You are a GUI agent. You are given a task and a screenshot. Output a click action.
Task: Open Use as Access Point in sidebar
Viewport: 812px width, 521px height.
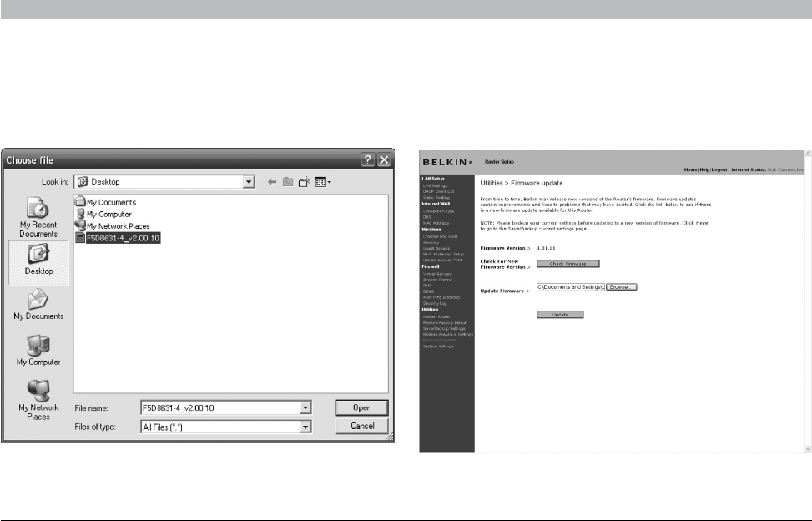[x=442, y=260]
